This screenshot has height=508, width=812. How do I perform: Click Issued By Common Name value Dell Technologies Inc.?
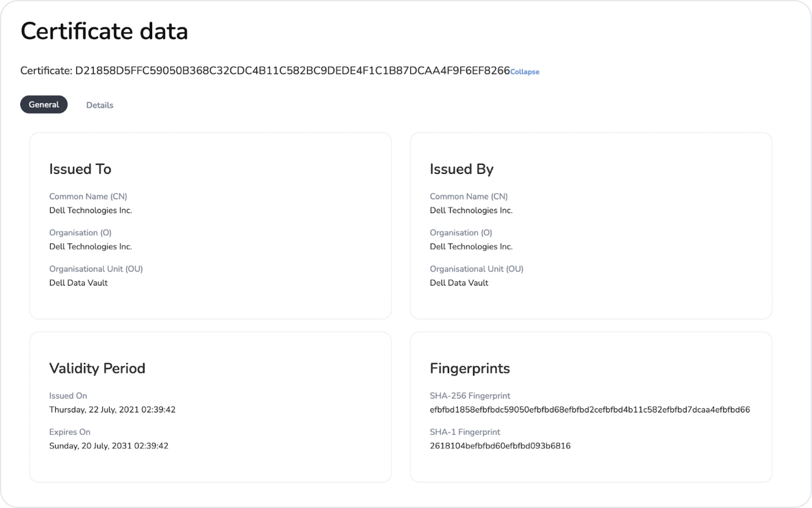tap(471, 210)
